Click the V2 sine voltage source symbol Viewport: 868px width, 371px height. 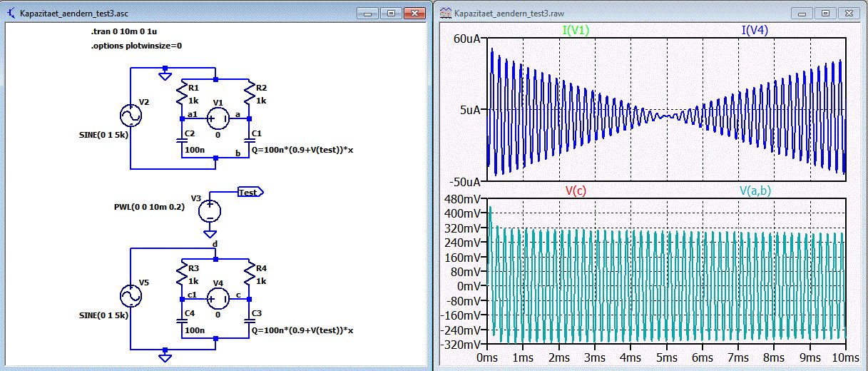point(131,116)
